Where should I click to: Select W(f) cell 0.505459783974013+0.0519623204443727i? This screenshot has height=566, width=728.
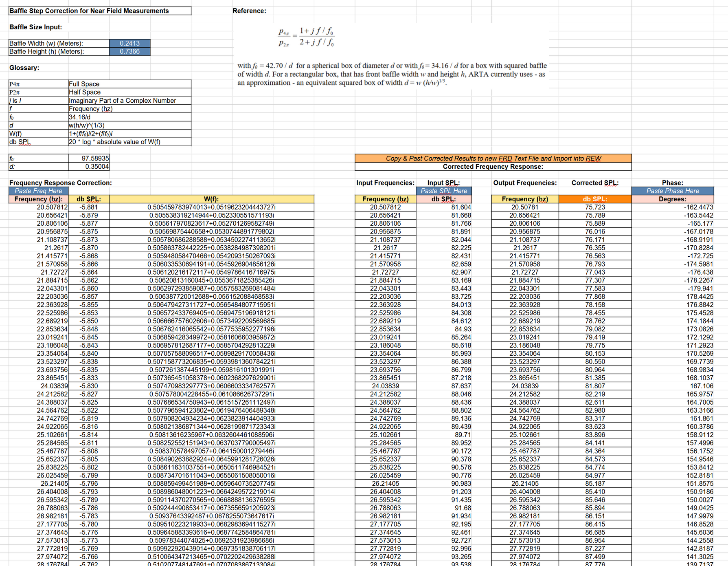click(x=211, y=207)
